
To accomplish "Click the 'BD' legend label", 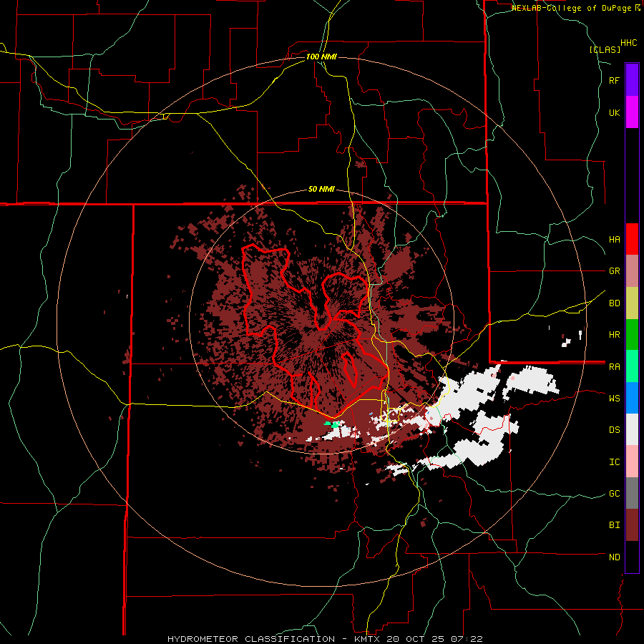I will (x=614, y=303).
